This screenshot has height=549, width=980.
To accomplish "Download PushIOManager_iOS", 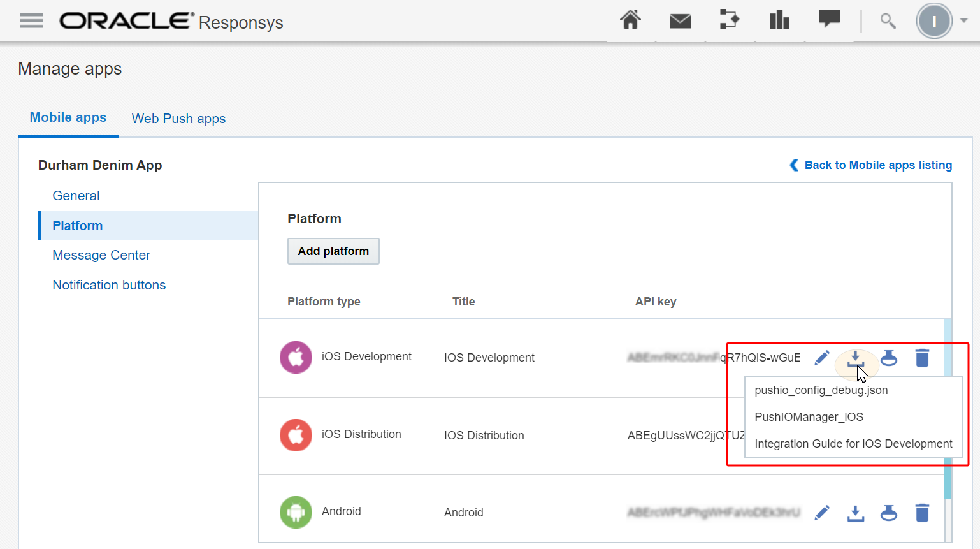I will (x=809, y=417).
